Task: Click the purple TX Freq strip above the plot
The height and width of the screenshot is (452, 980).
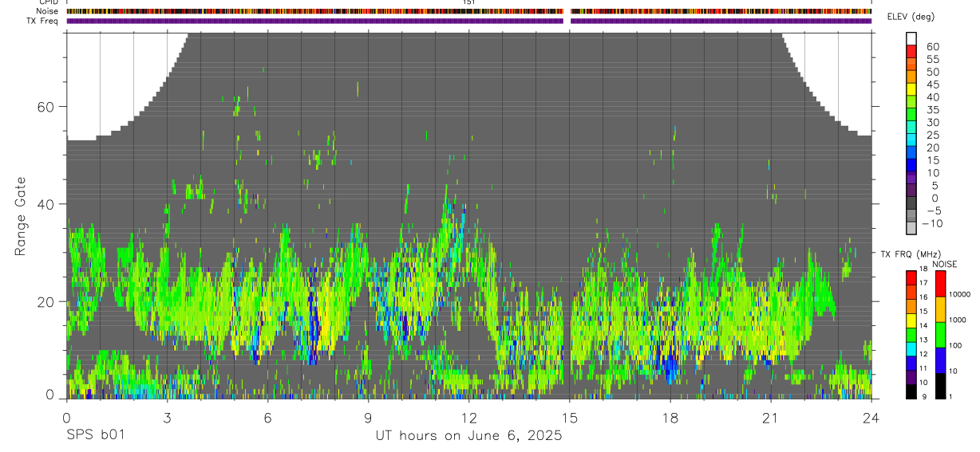Action: [x=468, y=21]
